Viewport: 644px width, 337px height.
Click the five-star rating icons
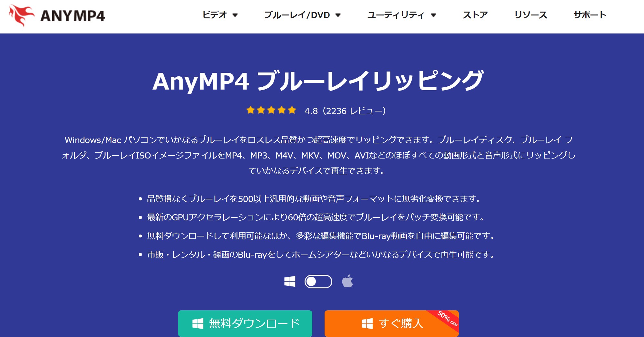[x=271, y=110]
